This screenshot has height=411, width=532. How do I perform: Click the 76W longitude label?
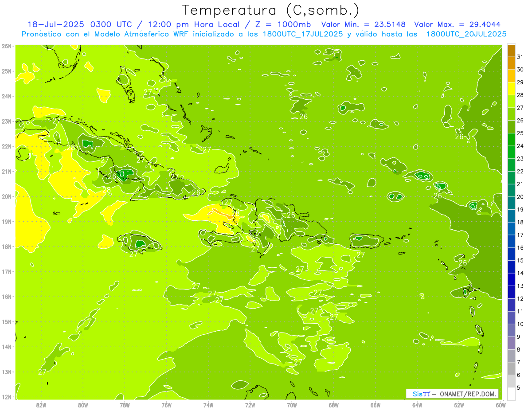point(167,404)
